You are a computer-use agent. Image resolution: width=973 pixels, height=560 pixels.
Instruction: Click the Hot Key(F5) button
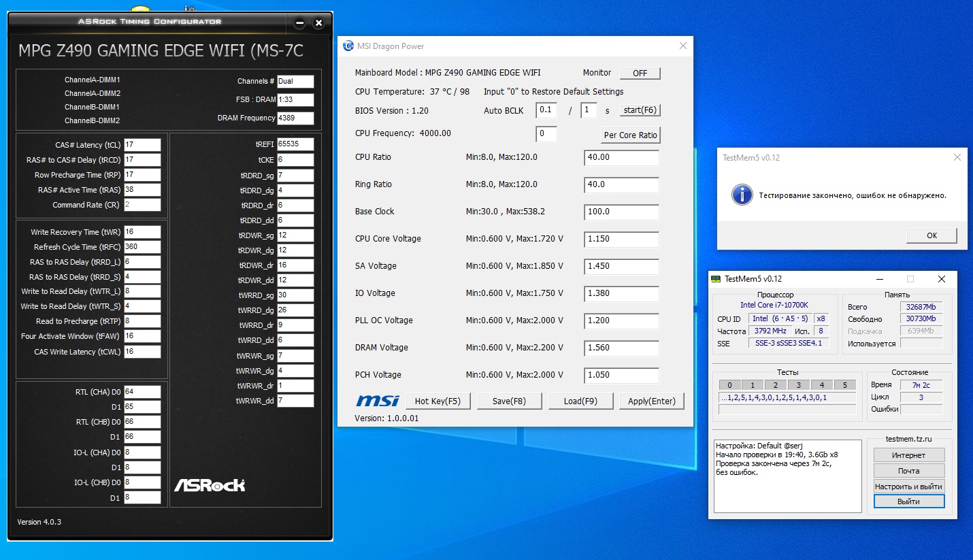tap(438, 401)
